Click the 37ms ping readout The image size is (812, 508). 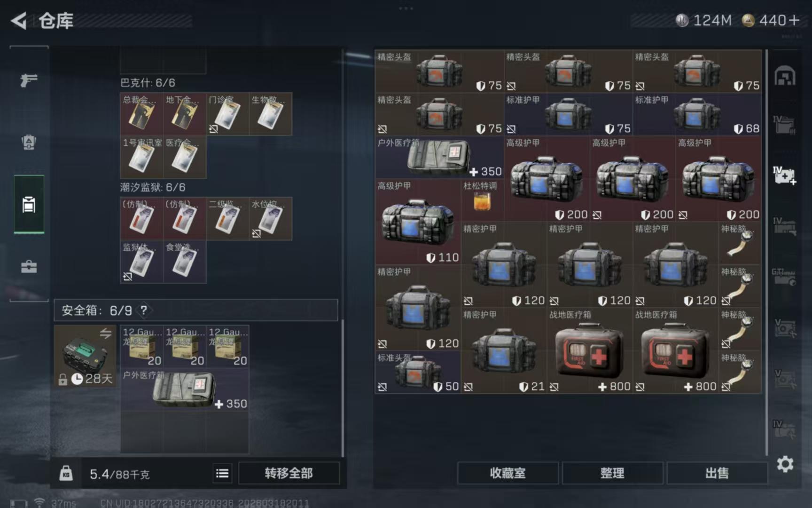[64, 503]
